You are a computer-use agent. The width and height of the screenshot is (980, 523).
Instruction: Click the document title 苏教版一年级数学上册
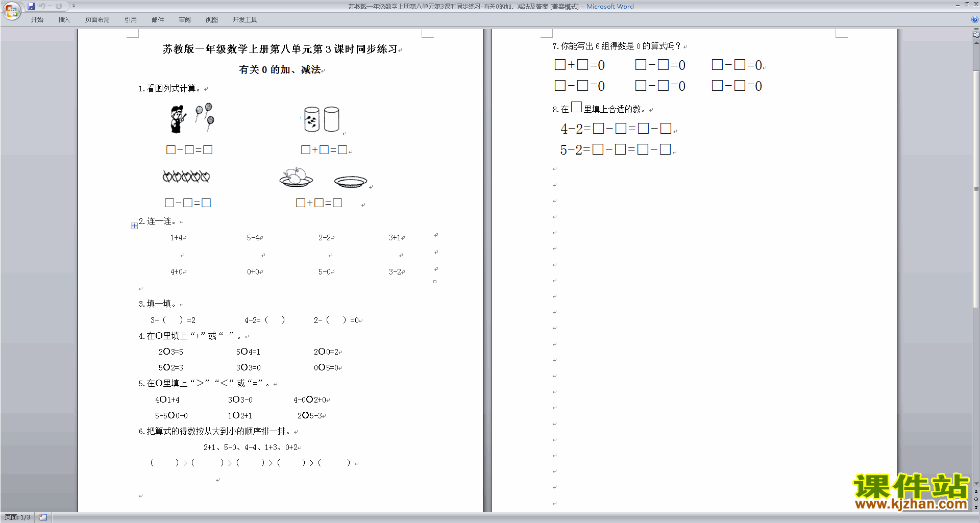(x=280, y=49)
